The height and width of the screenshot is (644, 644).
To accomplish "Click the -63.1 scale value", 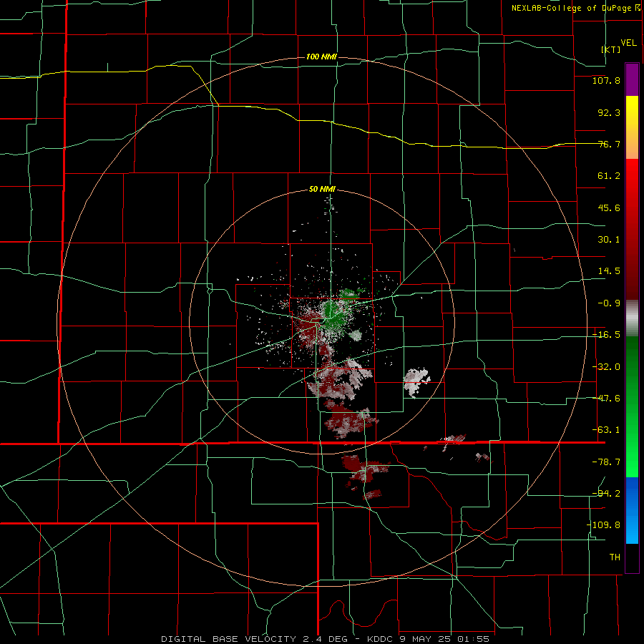I will 606,430.
